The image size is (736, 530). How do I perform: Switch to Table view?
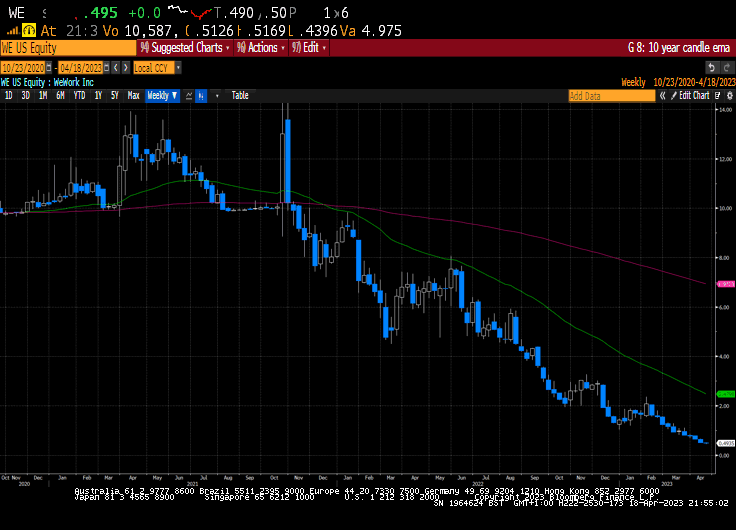tap(240, 96)
